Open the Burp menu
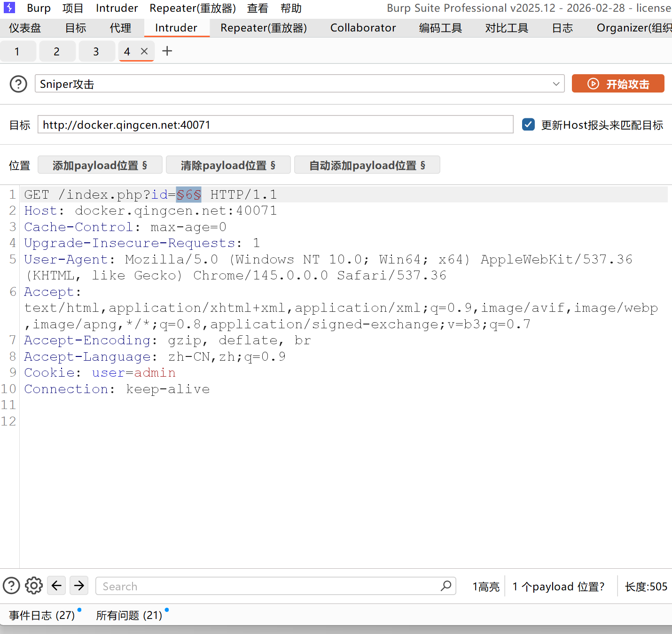Image resolution: width=672 pixels, height=634 pixels. pyautogui.click(x=39, y=8)
